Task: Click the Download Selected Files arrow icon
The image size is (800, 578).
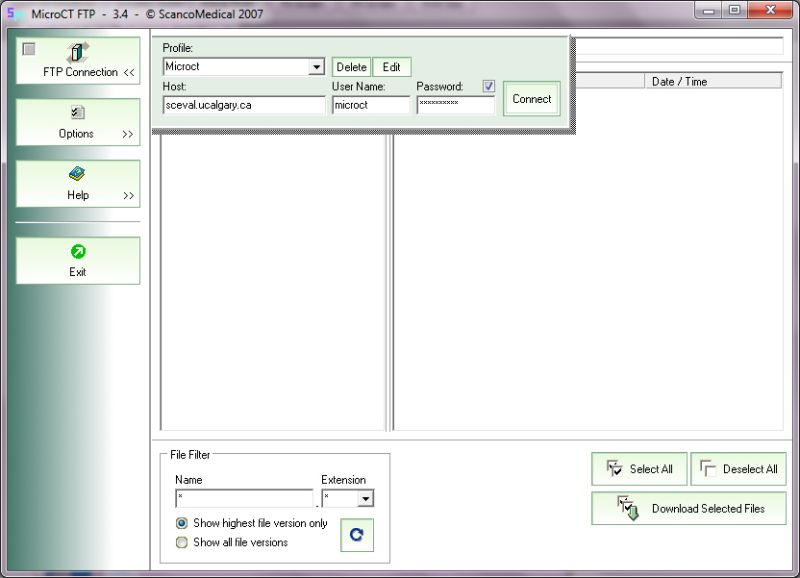Action: click(628, 508)
